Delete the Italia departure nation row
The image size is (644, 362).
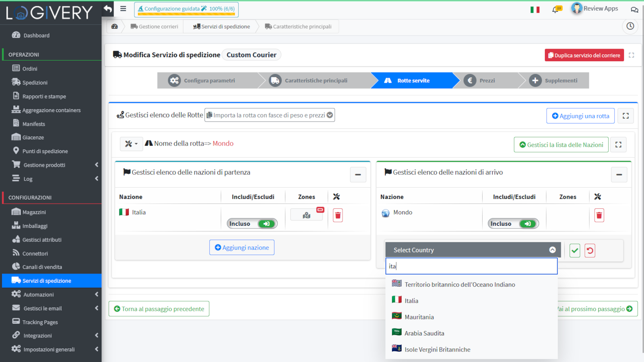(338, 216)
